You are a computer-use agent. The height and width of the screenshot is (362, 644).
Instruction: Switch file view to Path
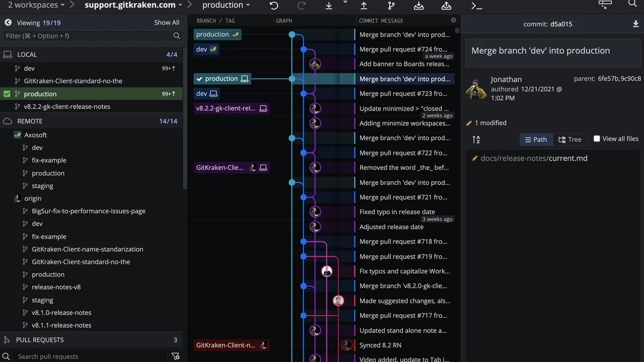(536, 139)
